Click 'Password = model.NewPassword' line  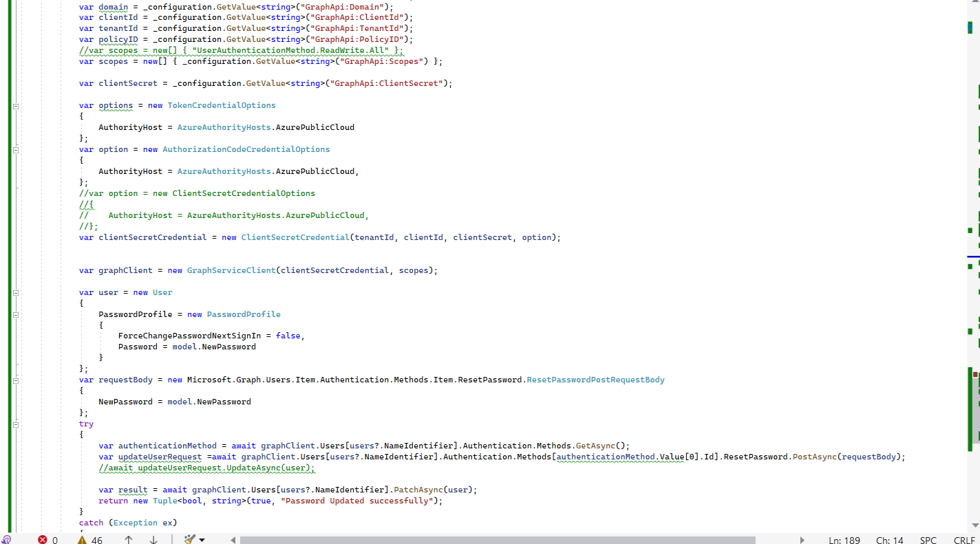(x=187, y=347)
